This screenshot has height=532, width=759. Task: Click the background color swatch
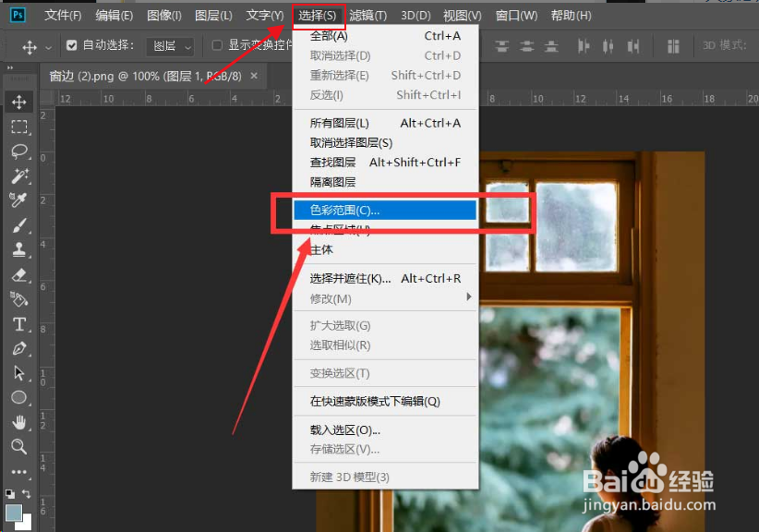click(26, 525)
